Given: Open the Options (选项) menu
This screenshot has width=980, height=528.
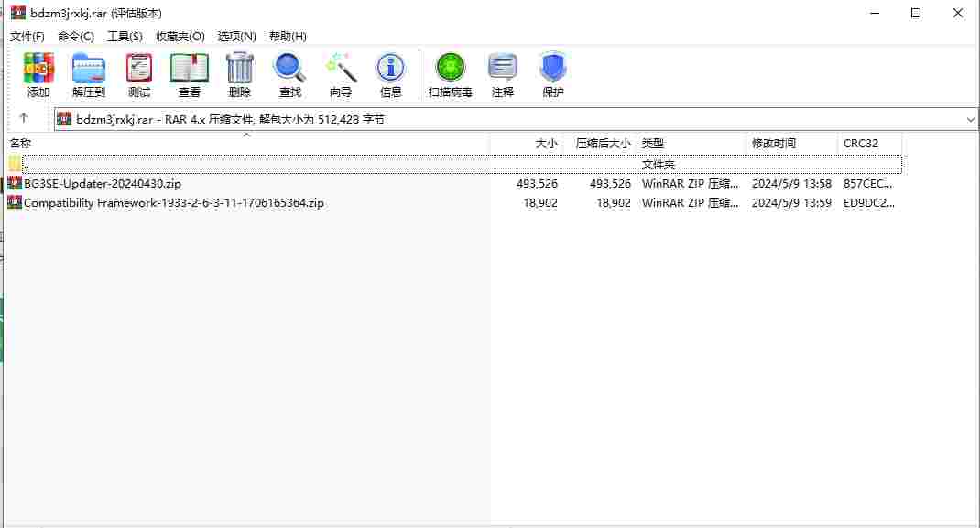Looking at the screenshot, I should pyautogui.click(x=237, y=37).
